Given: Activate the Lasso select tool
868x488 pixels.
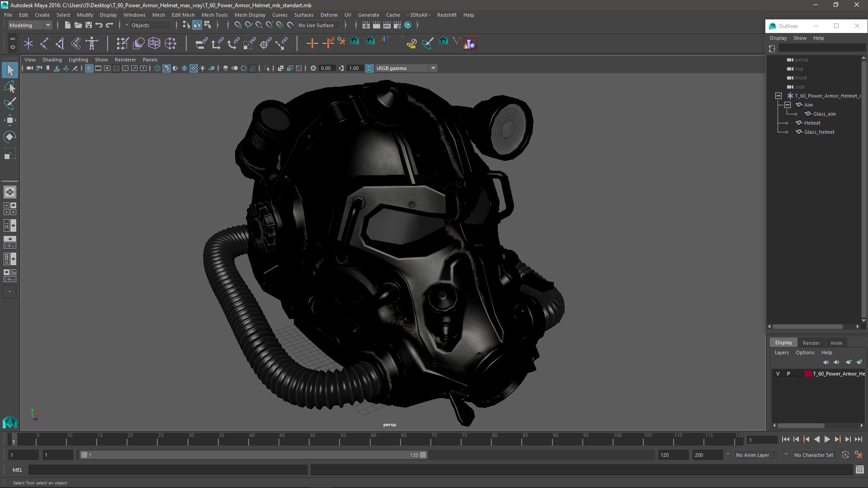Looking at the screenshot, I should [10, 87].
